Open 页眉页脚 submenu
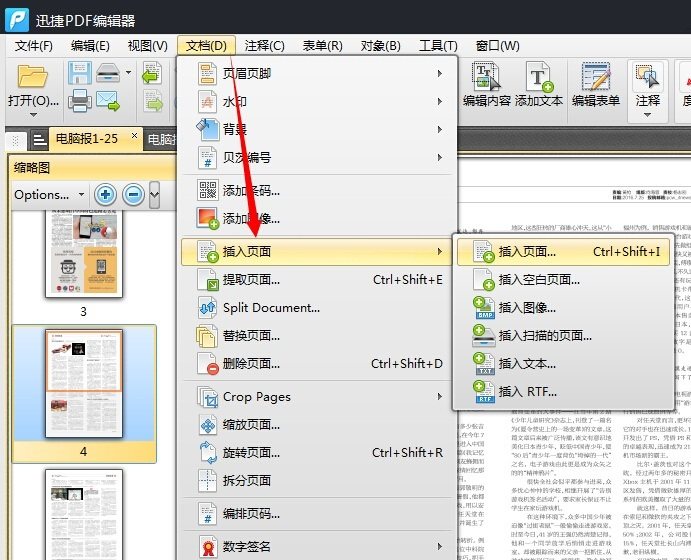691x560 pixels. click(317, 73)
